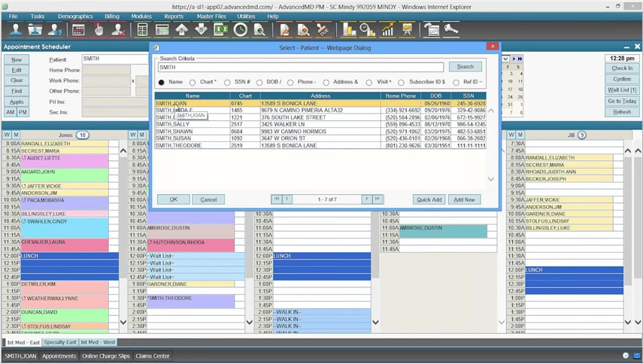Image resolution: width=643 pixels, height=364 pixels.
Task: Switch to Specialty-East tab
Action: [60, 342]
